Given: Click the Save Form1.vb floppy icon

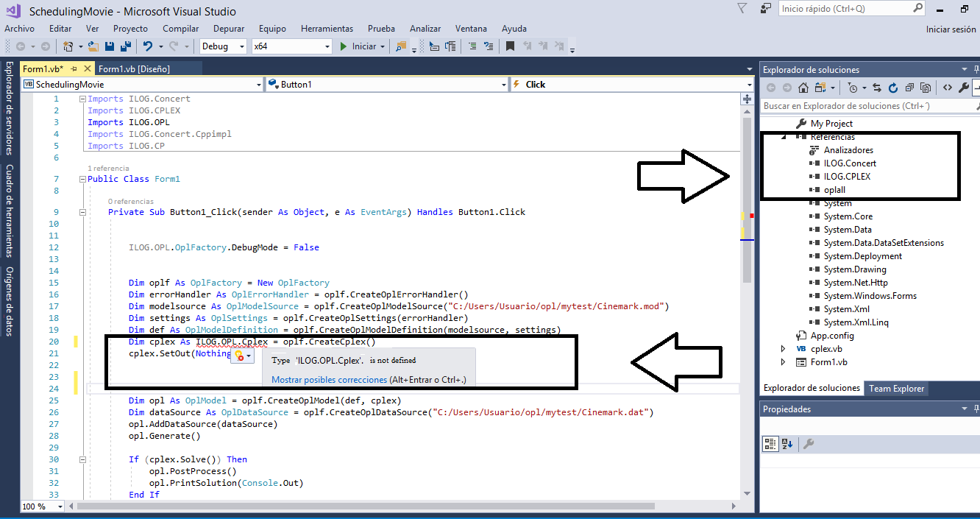Looking at the screenshot, I should [110, 46].
